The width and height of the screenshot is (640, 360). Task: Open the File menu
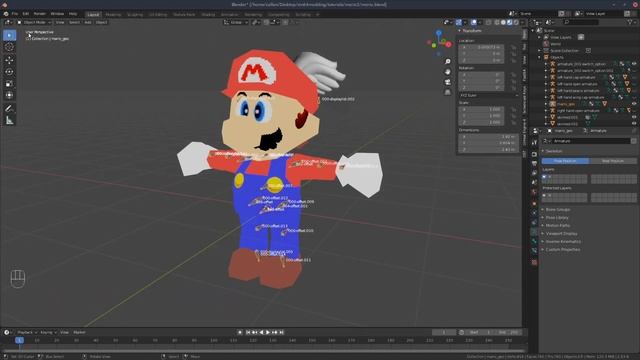click(x=15, y=14)
